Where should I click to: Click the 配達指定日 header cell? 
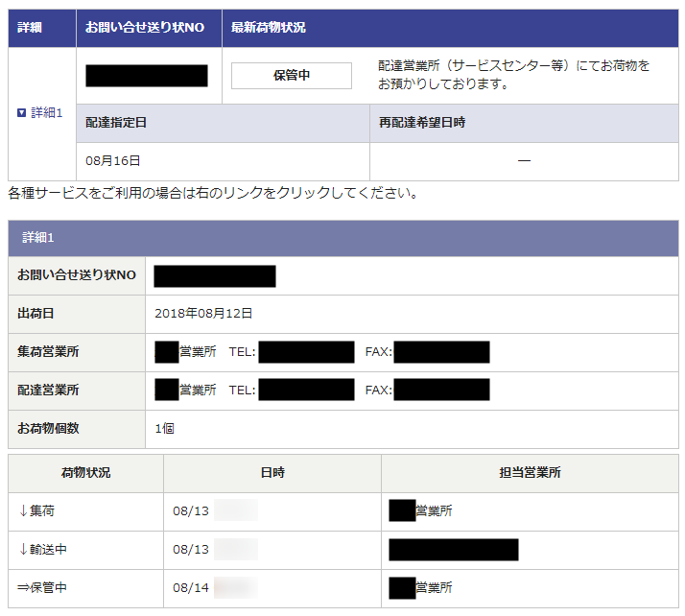point(116,124)
